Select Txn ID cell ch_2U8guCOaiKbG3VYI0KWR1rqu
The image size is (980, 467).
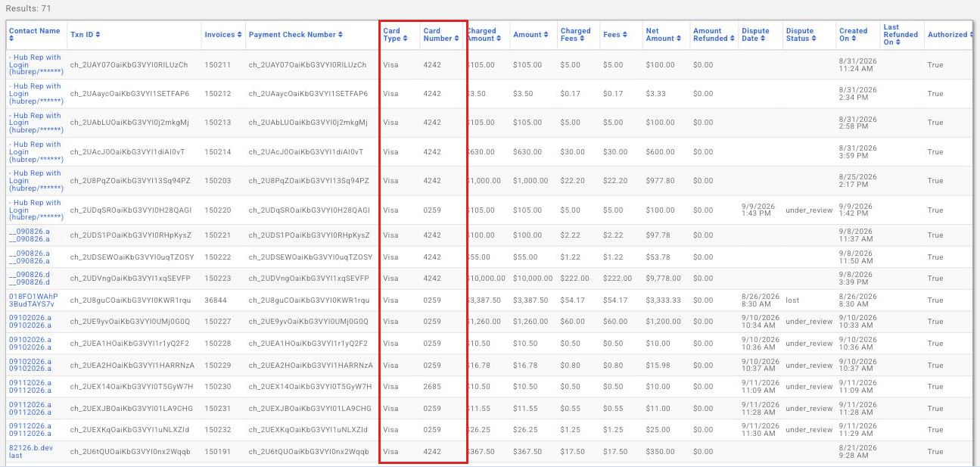click(x=130, y=300)
